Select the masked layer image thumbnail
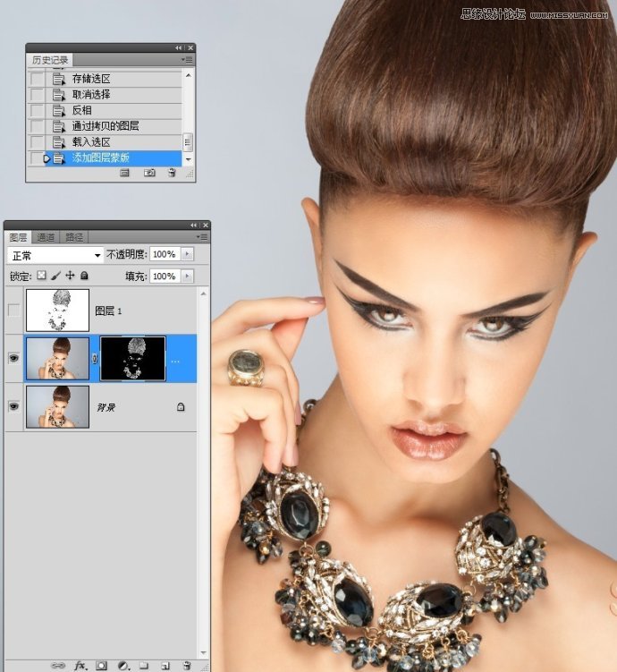The width and height of the screenshot is (617, 672). coord(57,358)
